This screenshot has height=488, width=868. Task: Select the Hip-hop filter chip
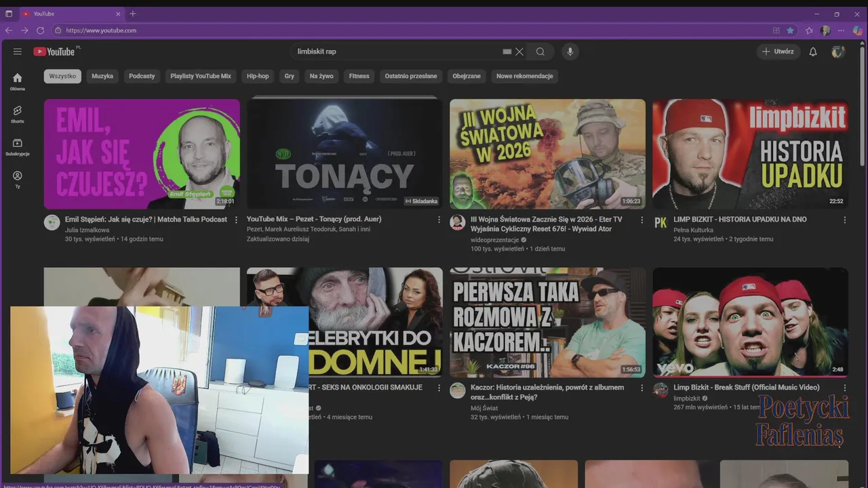[x=258, y=76]
